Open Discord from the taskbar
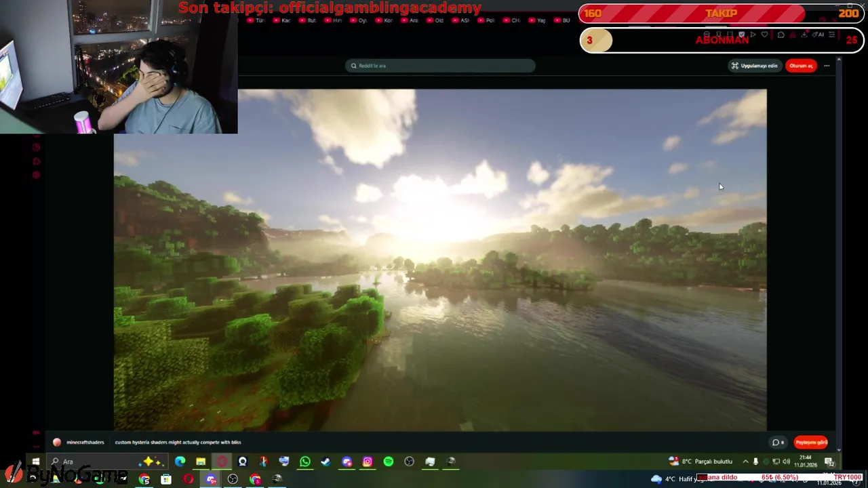The image size is (868, 488). (347, 462)
